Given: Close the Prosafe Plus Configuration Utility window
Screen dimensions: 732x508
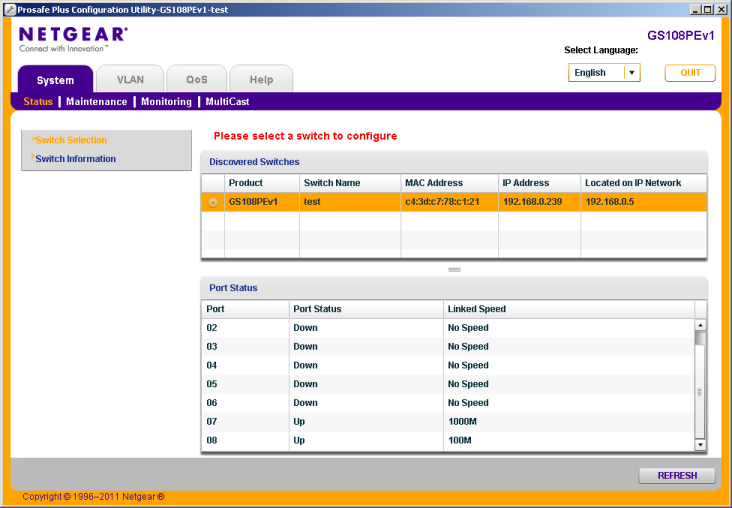Looking at the screenshot, I should tap(721, 9).
